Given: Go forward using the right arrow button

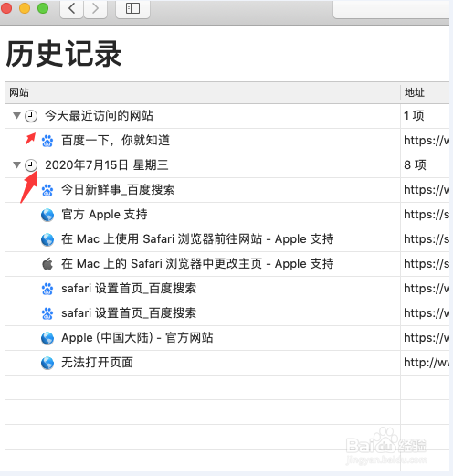Looking at the screenshot, I should pyautogui.click(x=95, y=8).
